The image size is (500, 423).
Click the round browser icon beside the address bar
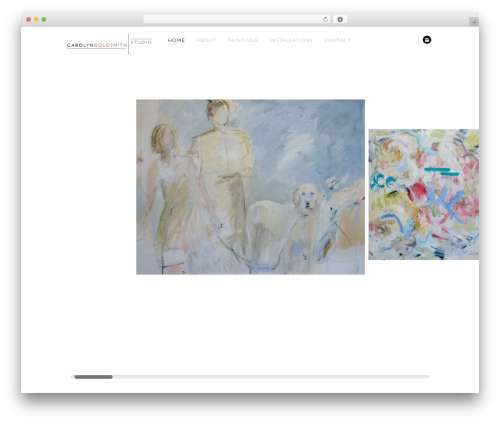tap(340, 19)
